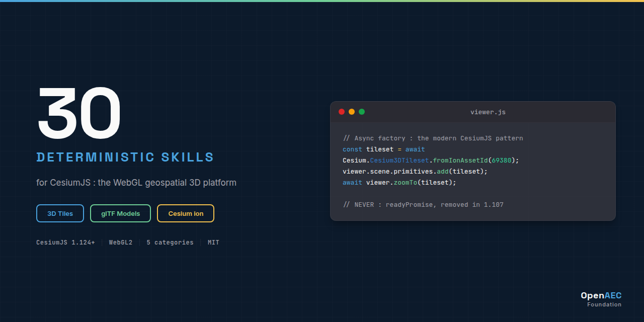Screen dimensions: 644x322
Task: Click the fromIonAssetId(69380) code line
Action: tap(431, 160)
